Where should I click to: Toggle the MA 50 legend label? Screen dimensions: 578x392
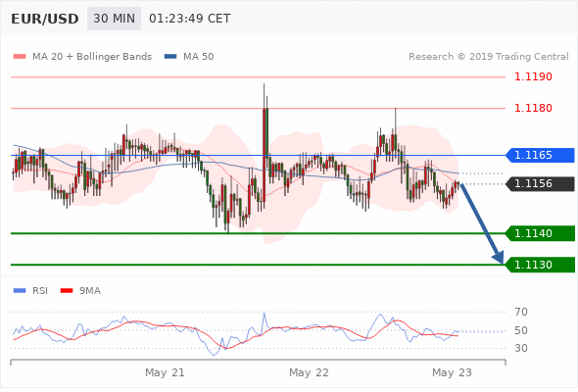[x=198, y=57]
